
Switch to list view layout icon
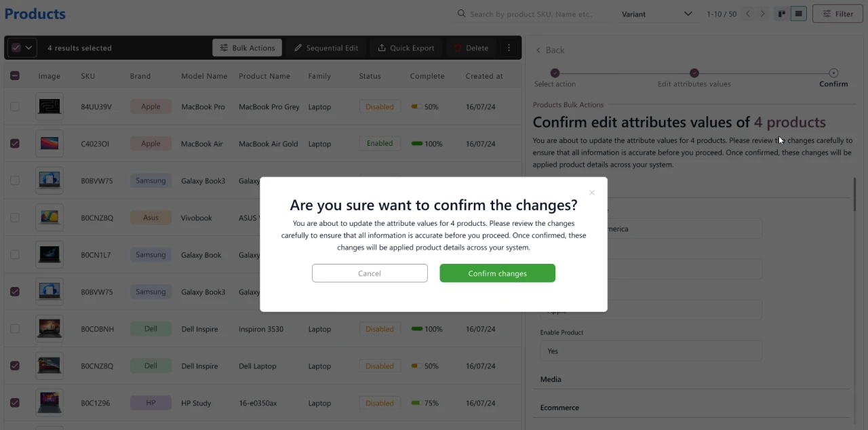click(799, 14)
